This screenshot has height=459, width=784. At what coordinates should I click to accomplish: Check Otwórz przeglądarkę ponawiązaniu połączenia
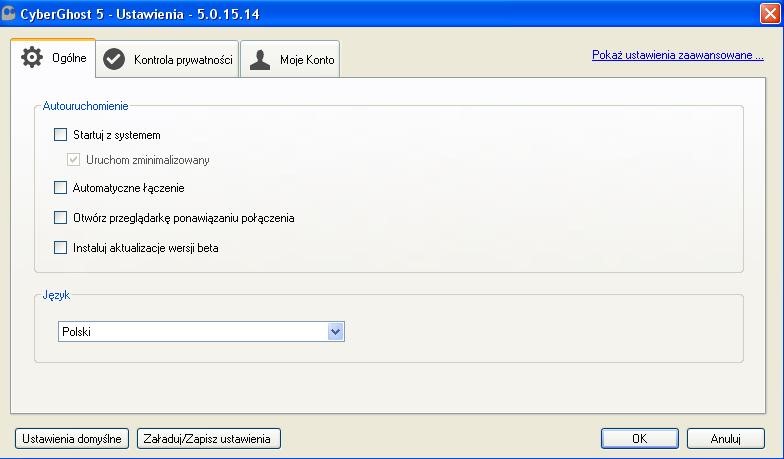pyautogui.click(x=60, y=218)
